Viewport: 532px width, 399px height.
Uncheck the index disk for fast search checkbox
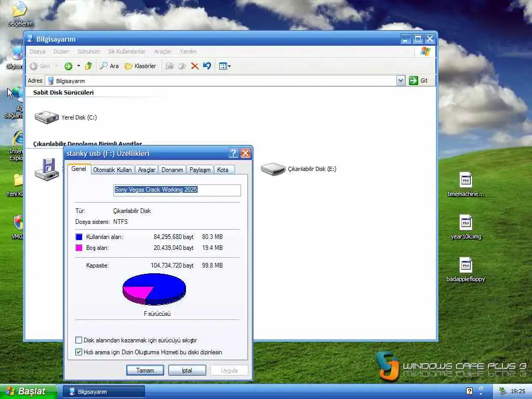pos(78,352)
